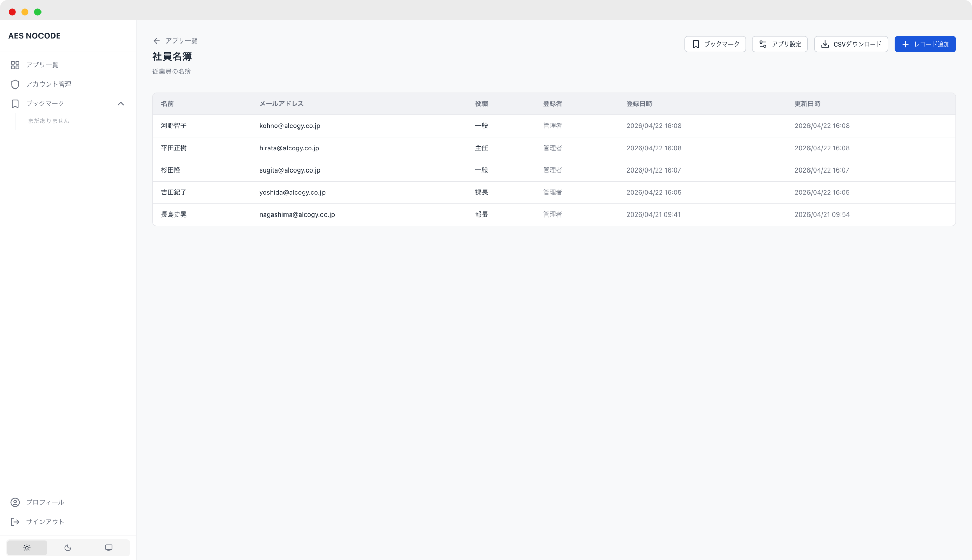972x560 pixels.
Task: Sort by 登録日時 column header
Action: pos(639,104)
